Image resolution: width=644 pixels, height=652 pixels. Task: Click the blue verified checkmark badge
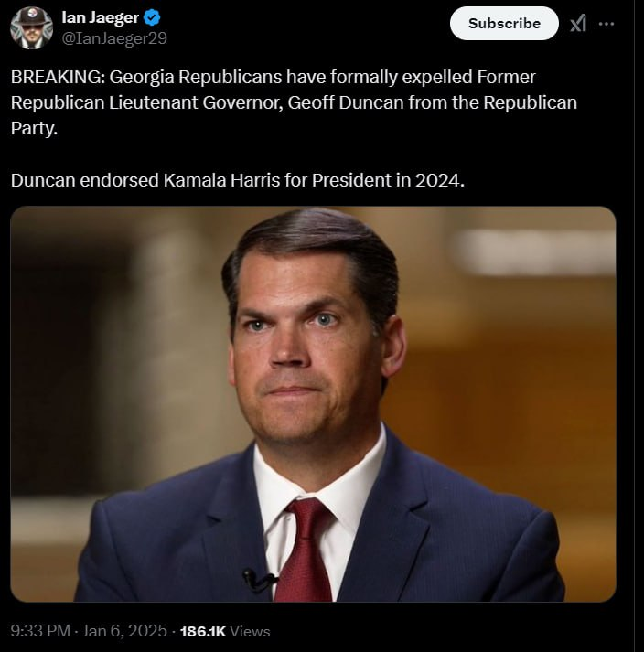[x=152, y=17]
